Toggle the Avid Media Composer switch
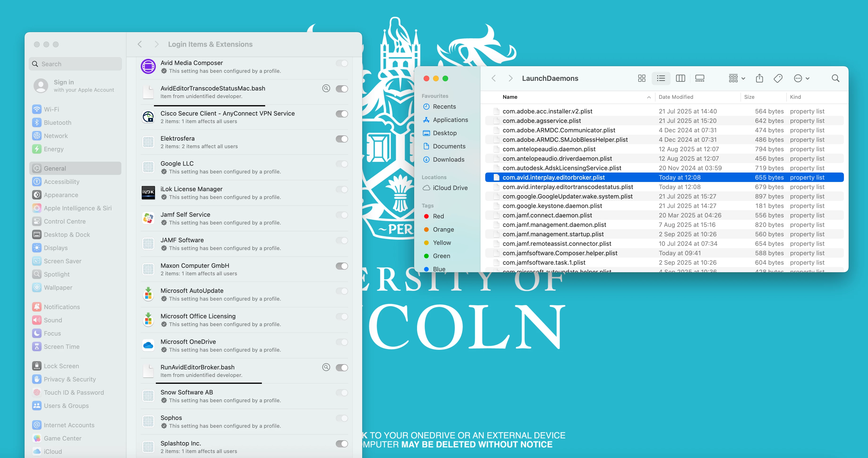This screenshot has width=868, height=458. 342,63
